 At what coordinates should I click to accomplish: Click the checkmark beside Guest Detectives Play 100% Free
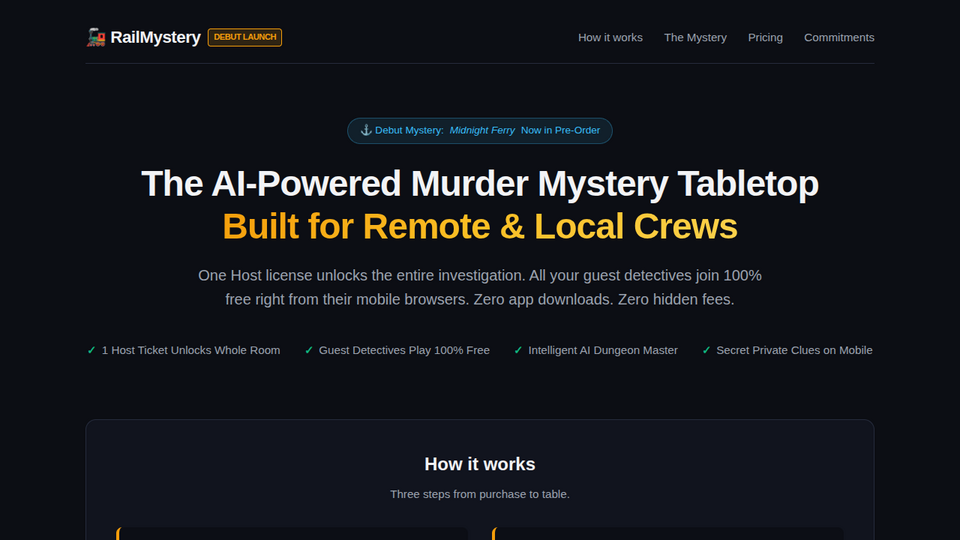coord(309,350)
